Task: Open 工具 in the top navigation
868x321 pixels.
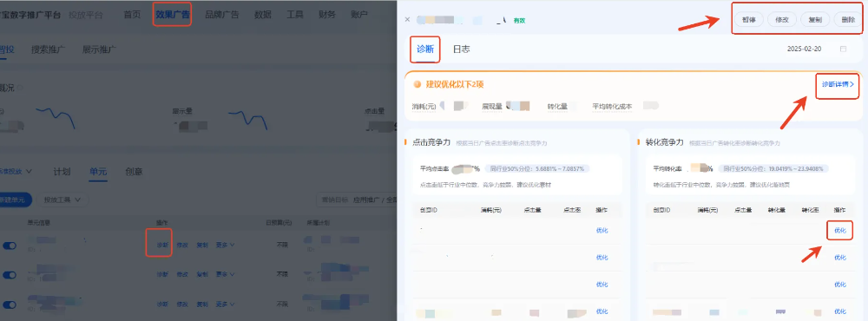Action: (x=294, y=15)
